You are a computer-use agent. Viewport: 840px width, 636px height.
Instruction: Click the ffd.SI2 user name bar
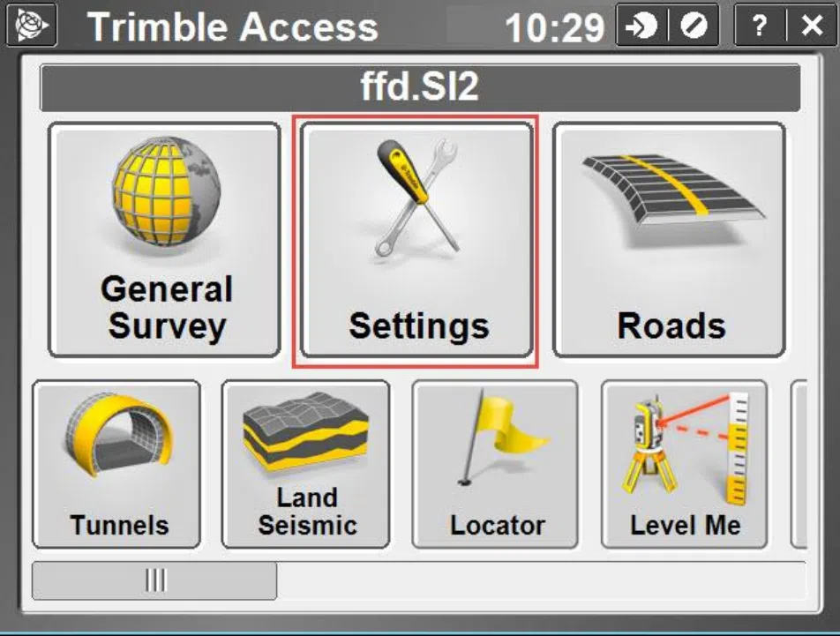(420, 87)
